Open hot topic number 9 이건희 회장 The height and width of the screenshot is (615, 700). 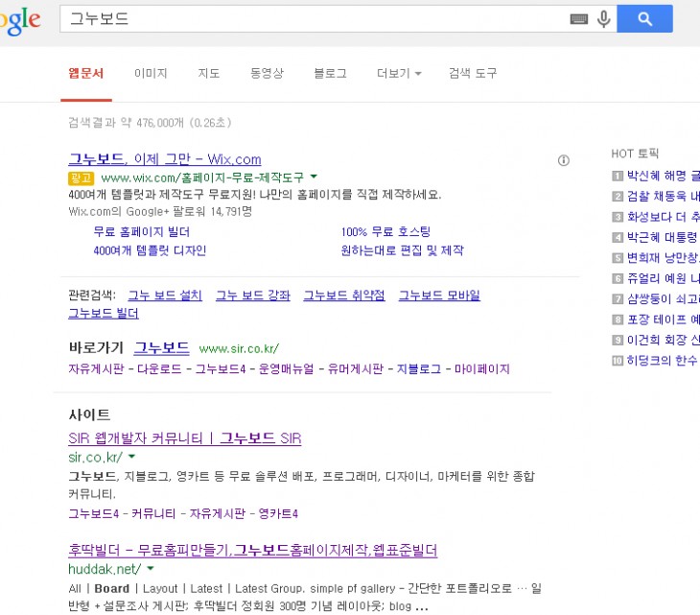click(x=663, y=340)
